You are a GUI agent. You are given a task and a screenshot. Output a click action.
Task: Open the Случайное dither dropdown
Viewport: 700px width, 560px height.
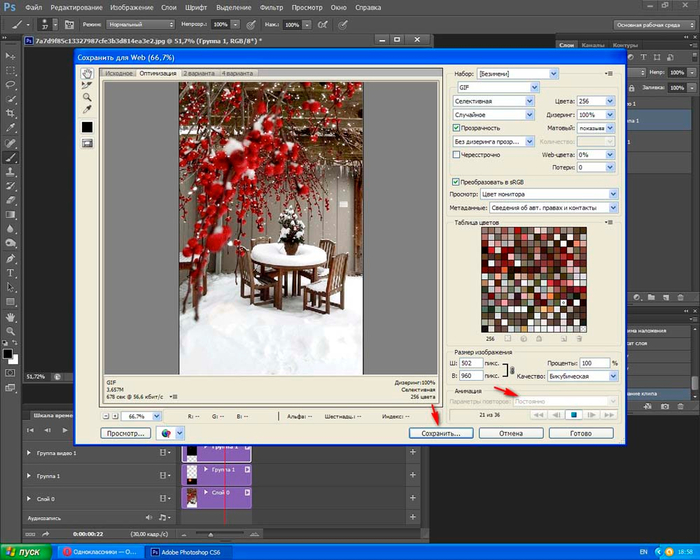493,115
